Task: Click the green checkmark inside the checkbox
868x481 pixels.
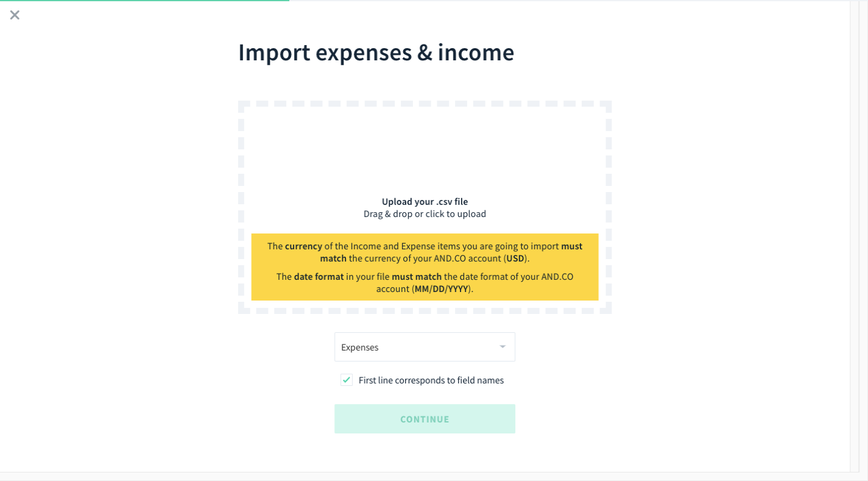Action: tap(347, 380)
